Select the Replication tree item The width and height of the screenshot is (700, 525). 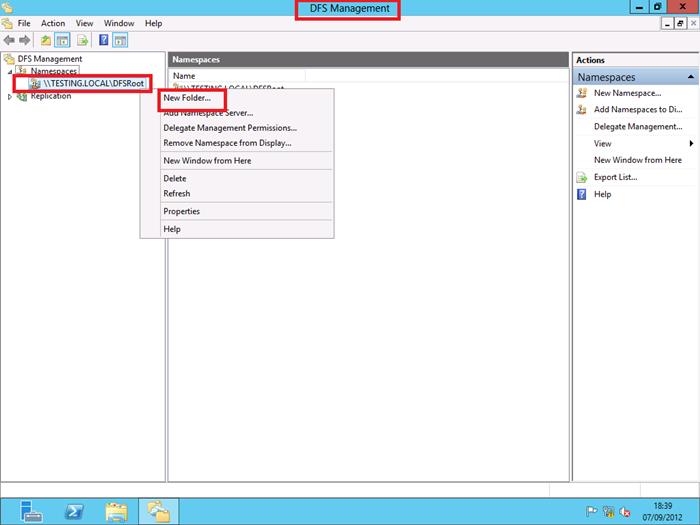tap(50, 96)
